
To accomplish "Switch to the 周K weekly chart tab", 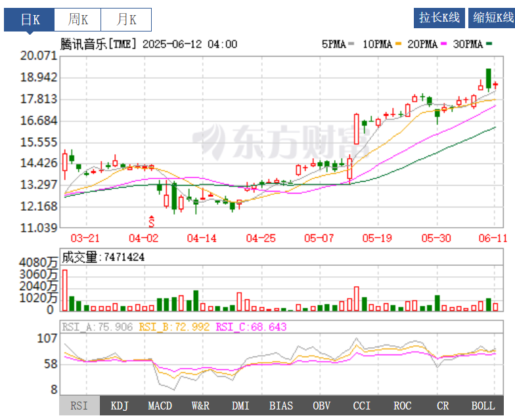I will click(x=78, y=20).
